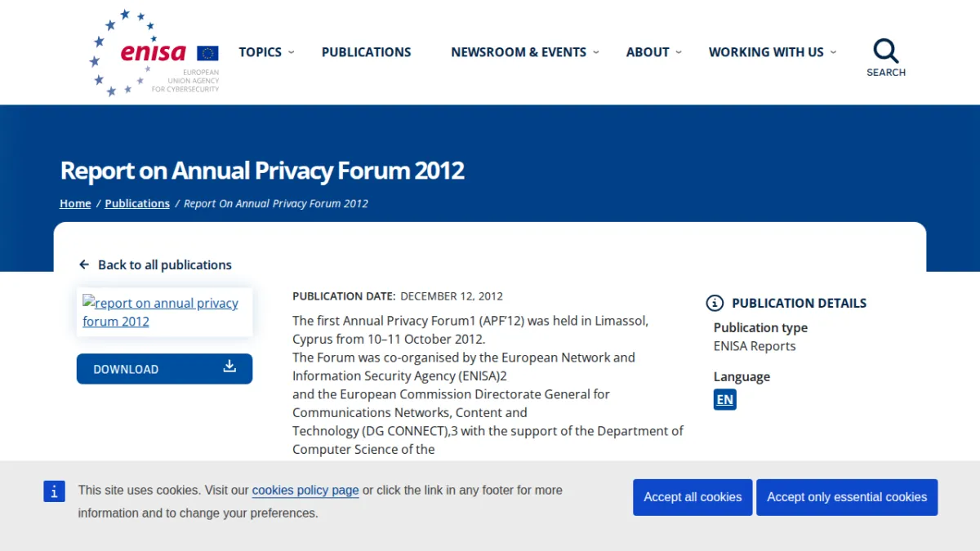Click the 'December 12, 2012' publication date
The width and height of the screenshot is (980, 551).
tap(452, 296)
